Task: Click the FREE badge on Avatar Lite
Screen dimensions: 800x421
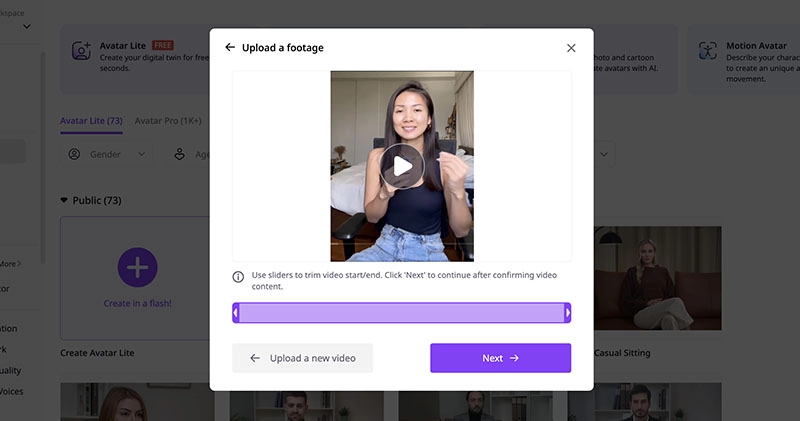Action: coord(163,45)
